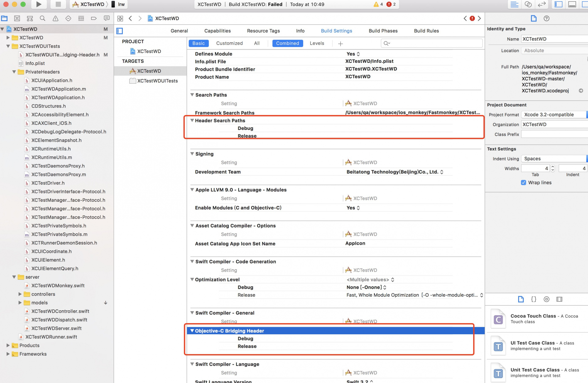The width and height of the screenshot is (588, 383).
Task: Show the file template library
Action: point(521,299)
